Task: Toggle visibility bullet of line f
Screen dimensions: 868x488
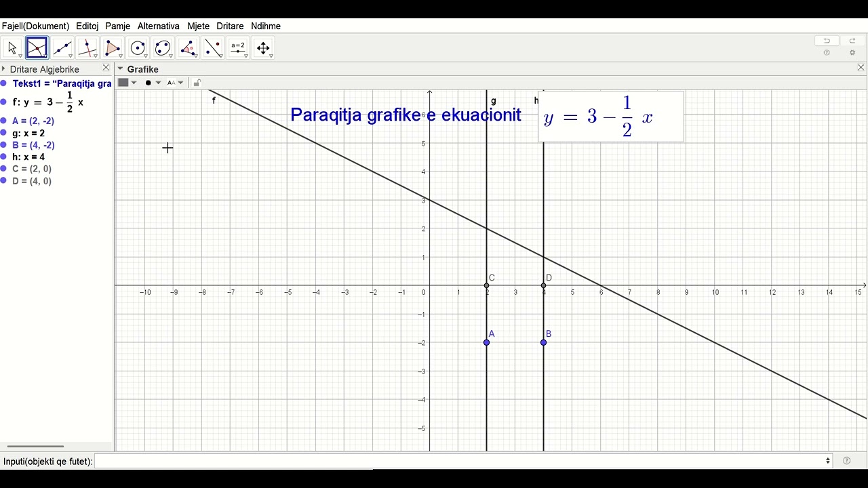Action: 3,102
